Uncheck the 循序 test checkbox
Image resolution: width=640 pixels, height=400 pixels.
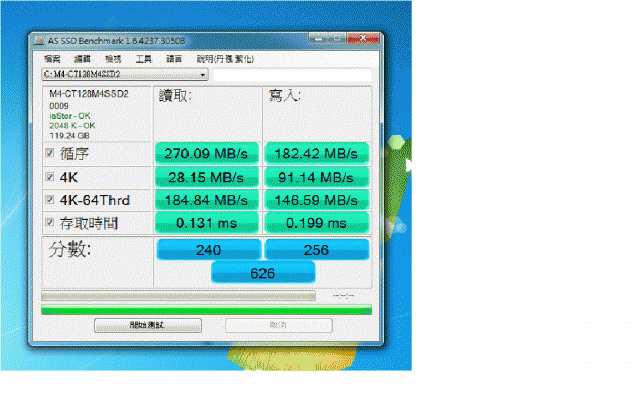pos(49,153)
